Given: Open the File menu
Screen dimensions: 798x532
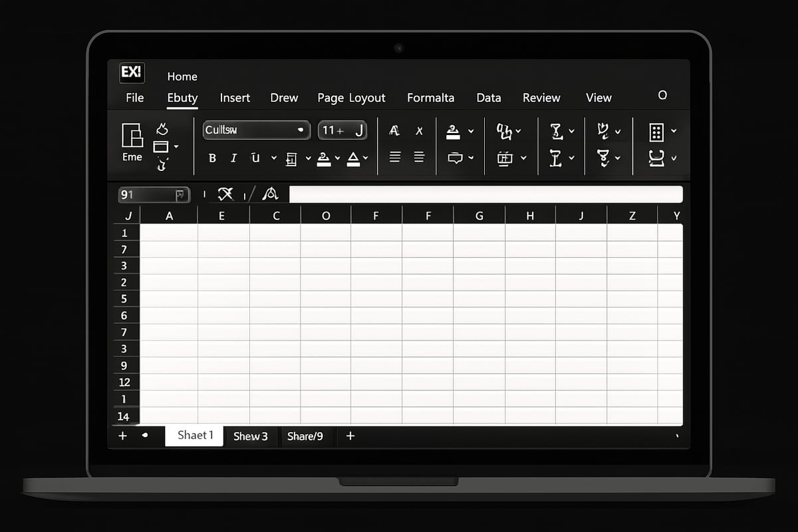Looking at the screenshot, I should [x=134, y=98].
